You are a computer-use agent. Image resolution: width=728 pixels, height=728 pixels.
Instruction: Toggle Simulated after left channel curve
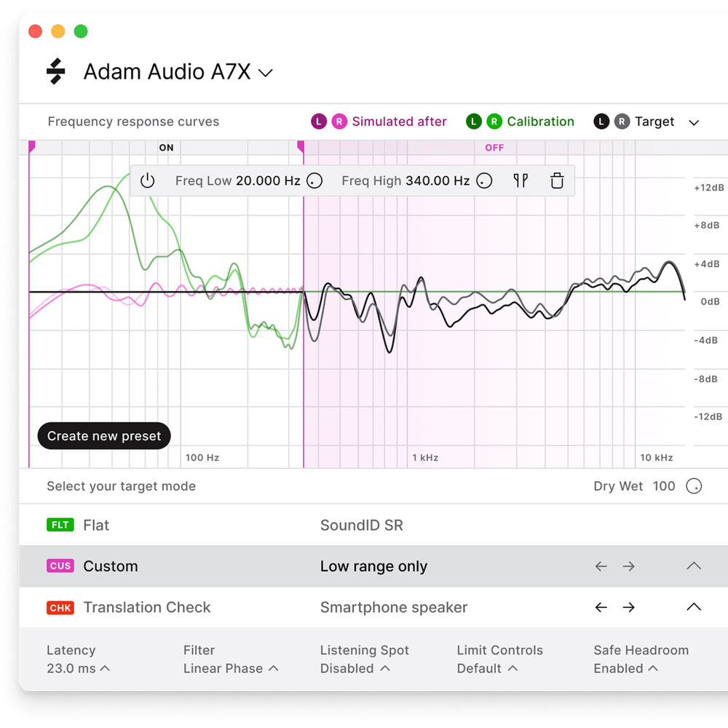318,122
